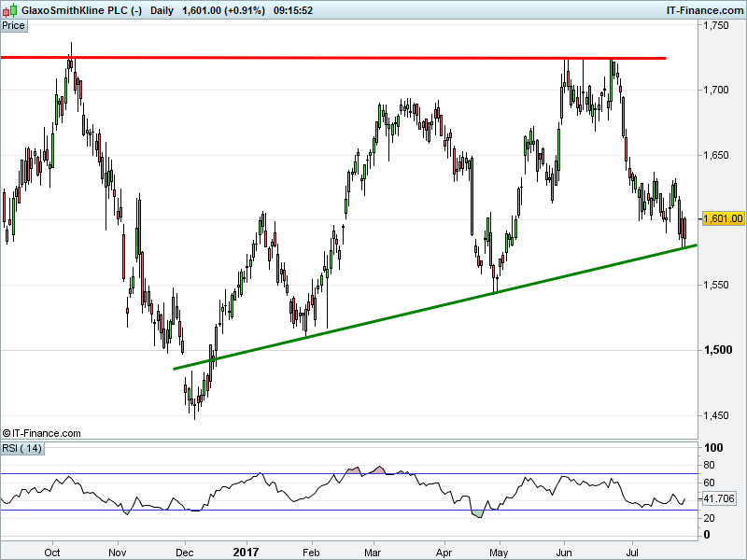Click the Oct date axis label

(x=52, y=553)
